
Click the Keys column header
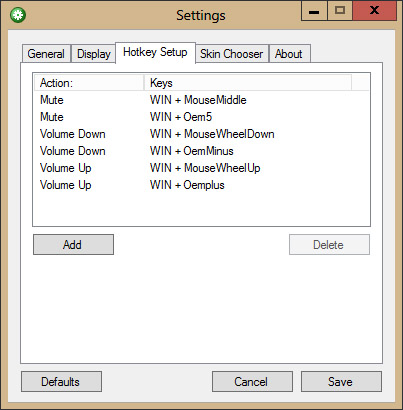tap(248, 83)
